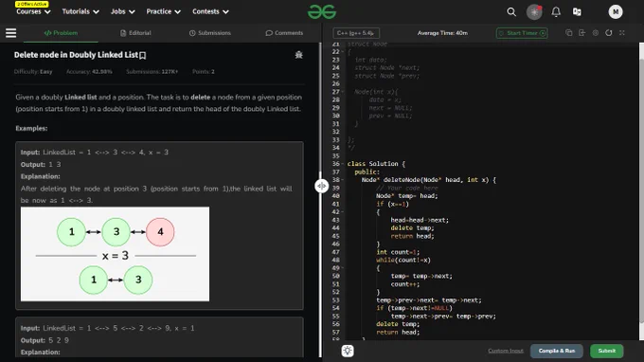Click the Start Timer button
The width and height of the screenshot is (644, 362).
pyautogui.click(x=522, y=33)
